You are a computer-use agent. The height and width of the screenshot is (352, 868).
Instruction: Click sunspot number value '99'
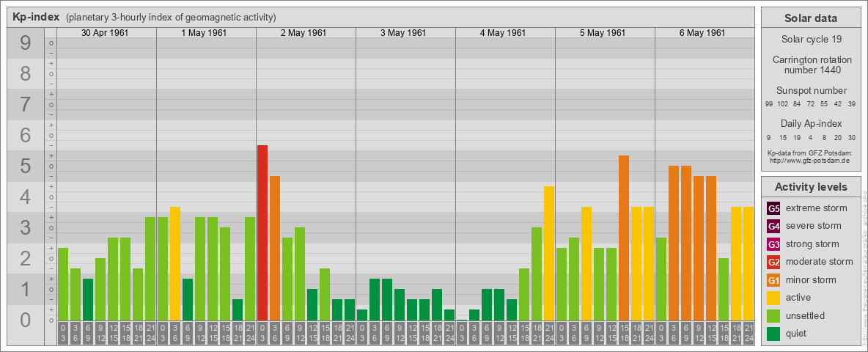(x=769, y=104)
